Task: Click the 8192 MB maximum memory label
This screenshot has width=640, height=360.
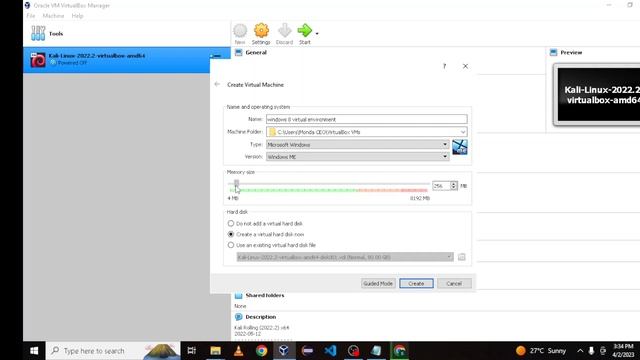Action: point(420,198)
